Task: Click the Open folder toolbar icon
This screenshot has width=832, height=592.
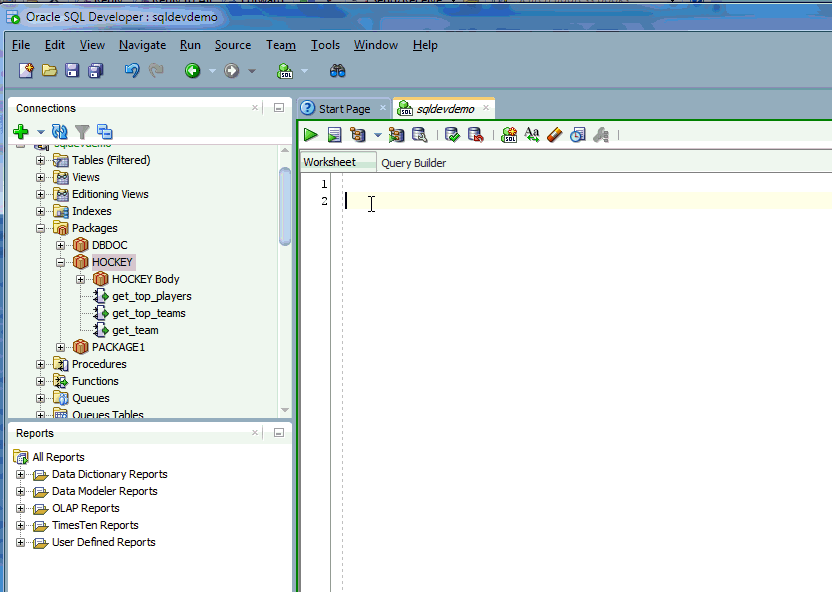Action: (x=49, y=71)
